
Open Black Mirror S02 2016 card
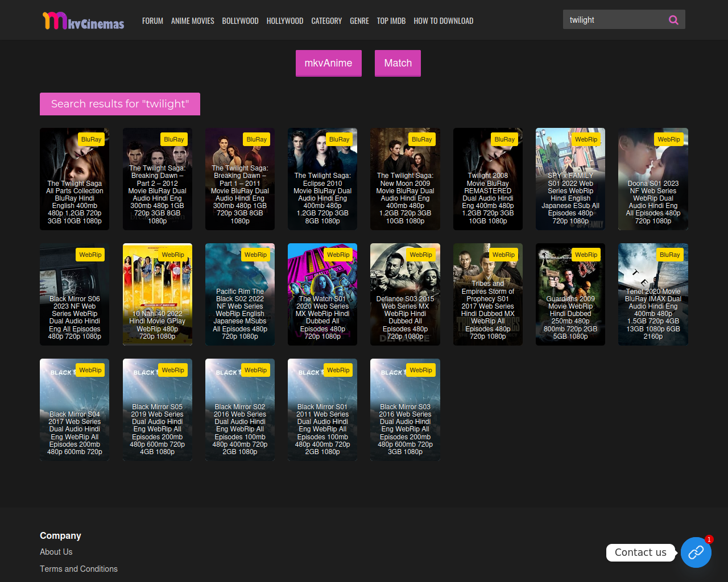240,410
